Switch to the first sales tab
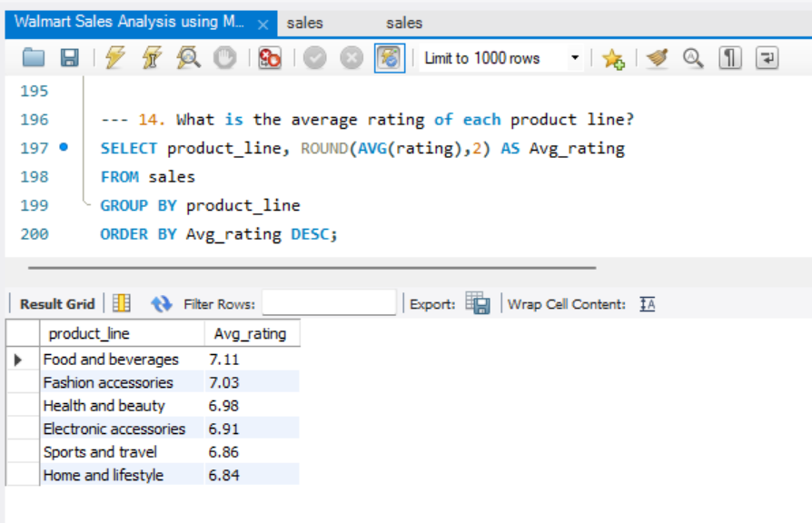812x523 pixels. point(304,23)
